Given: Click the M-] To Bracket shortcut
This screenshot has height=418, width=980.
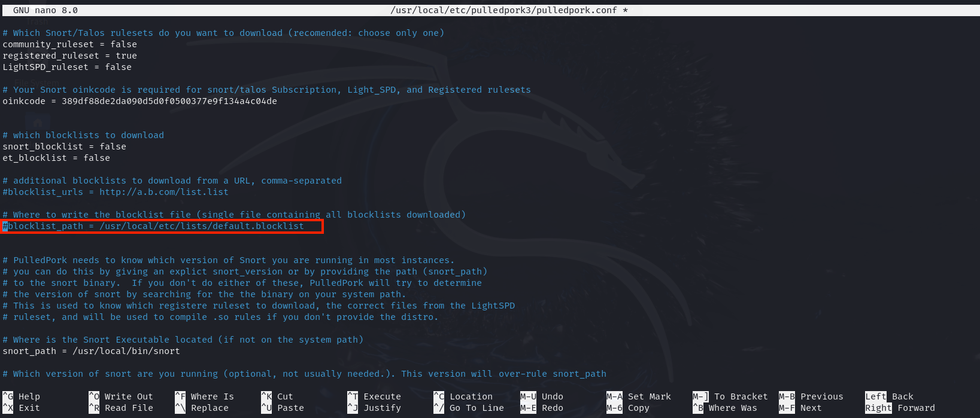Looking at the screenshot, I should point(730,396).
